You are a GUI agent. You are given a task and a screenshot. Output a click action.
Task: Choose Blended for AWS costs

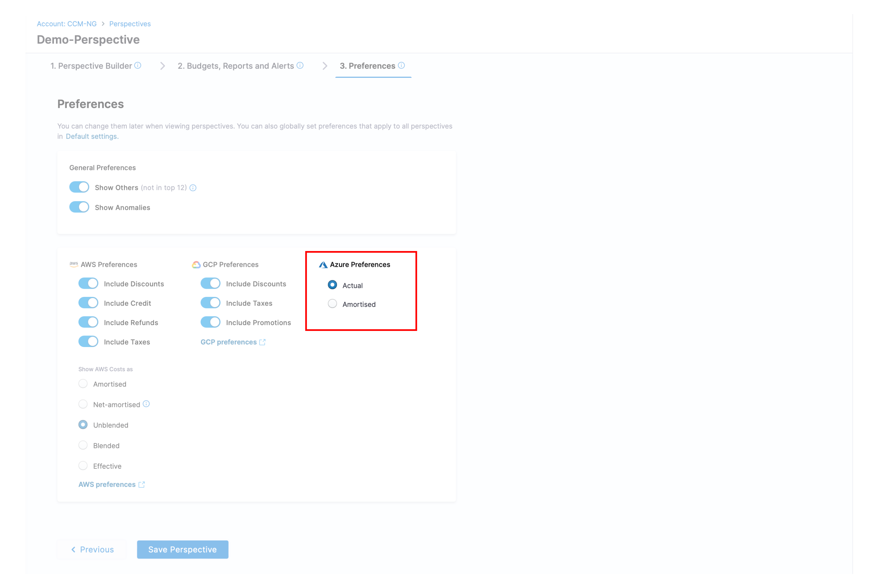click(83, 446)
